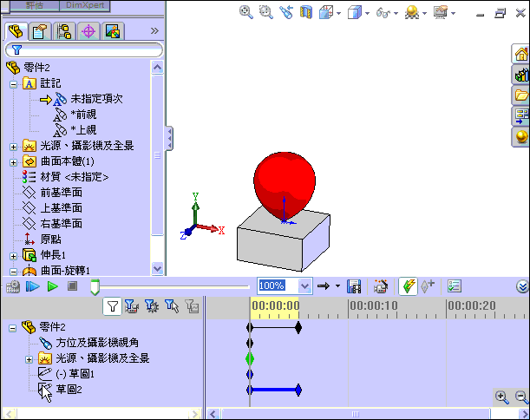Open the Design Library task pane icon
Image resolution: width=530 pixels, height=420 pixels.
(520, 75)
